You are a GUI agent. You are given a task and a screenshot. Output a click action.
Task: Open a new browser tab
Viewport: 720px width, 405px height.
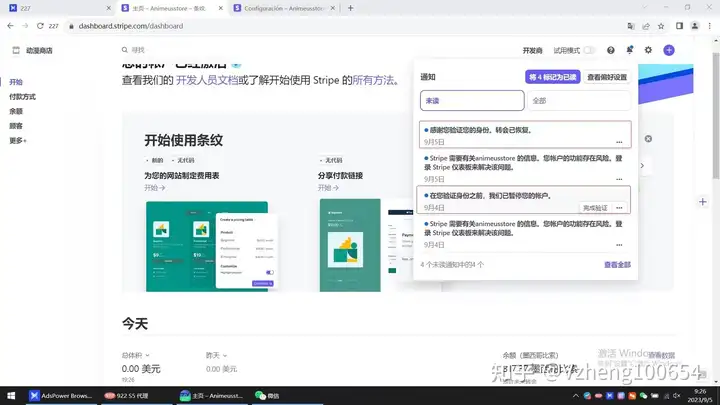[350, 8]
